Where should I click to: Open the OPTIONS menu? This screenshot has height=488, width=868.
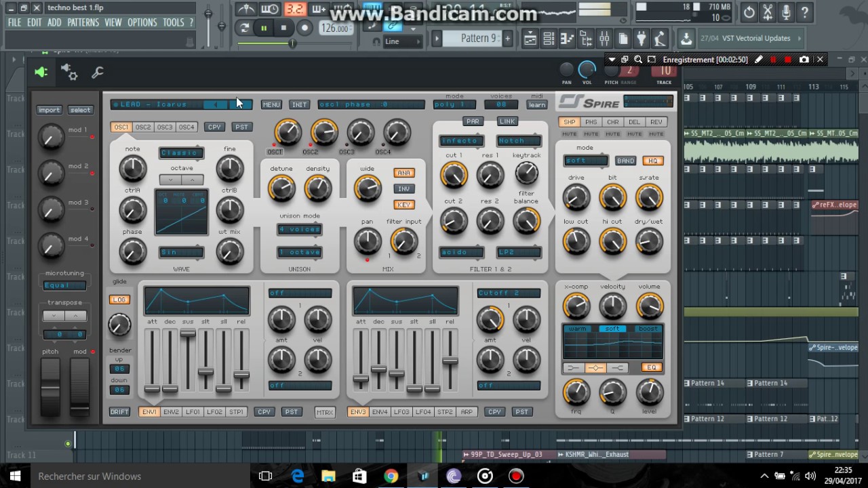(x=142, y=22)
